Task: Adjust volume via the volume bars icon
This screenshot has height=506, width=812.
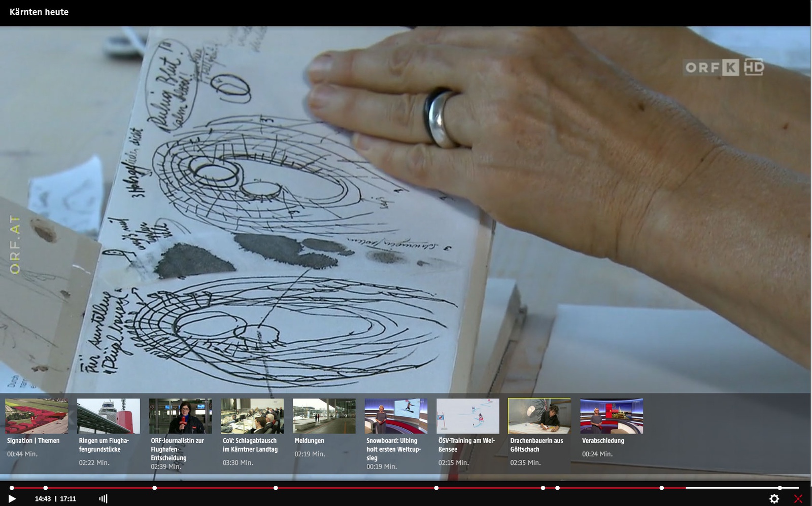Action: (x=103, y=499)
